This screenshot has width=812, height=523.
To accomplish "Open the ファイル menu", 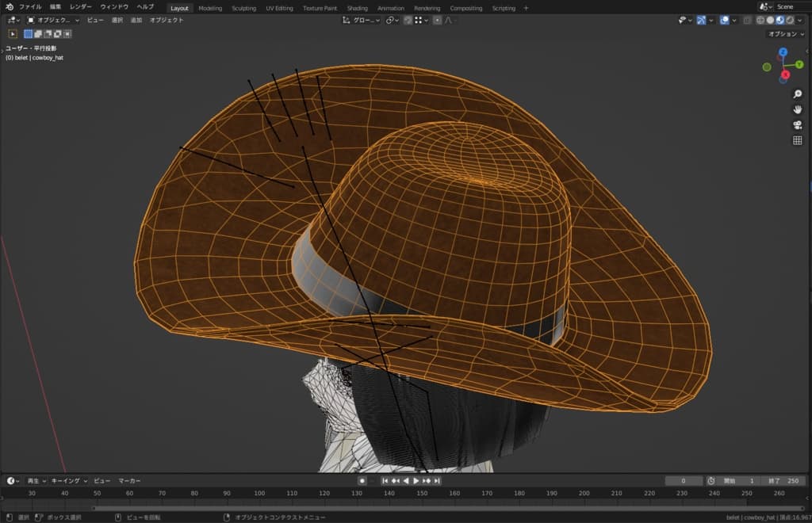I will coord(30,7).
